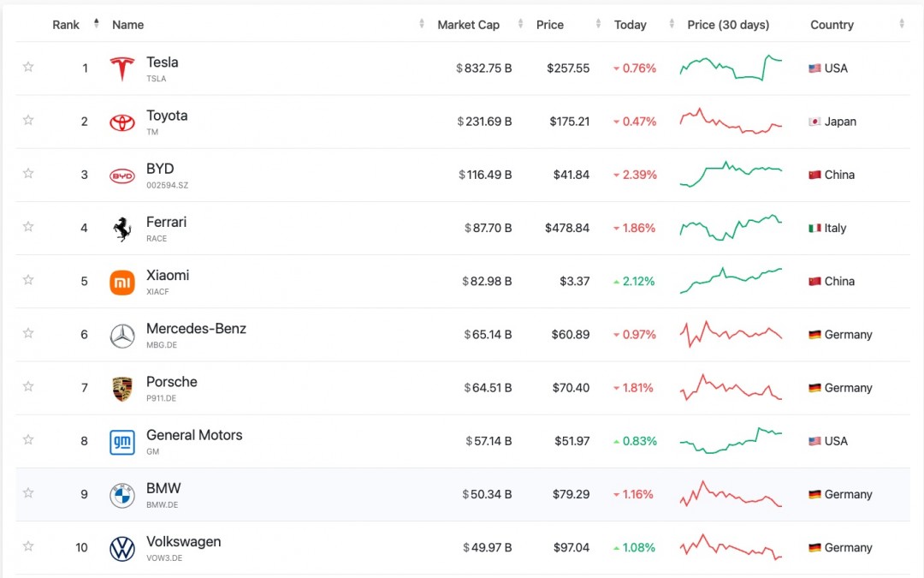Open the General Motors company link
Viewport: 924px width, 578px height.
pos(194,435)
